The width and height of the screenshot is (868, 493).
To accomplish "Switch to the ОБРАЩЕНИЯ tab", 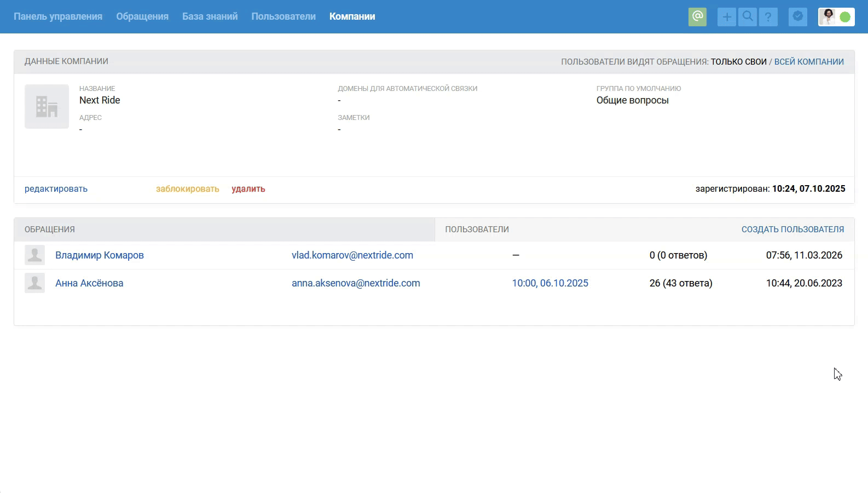I will (x=50, y=230).
